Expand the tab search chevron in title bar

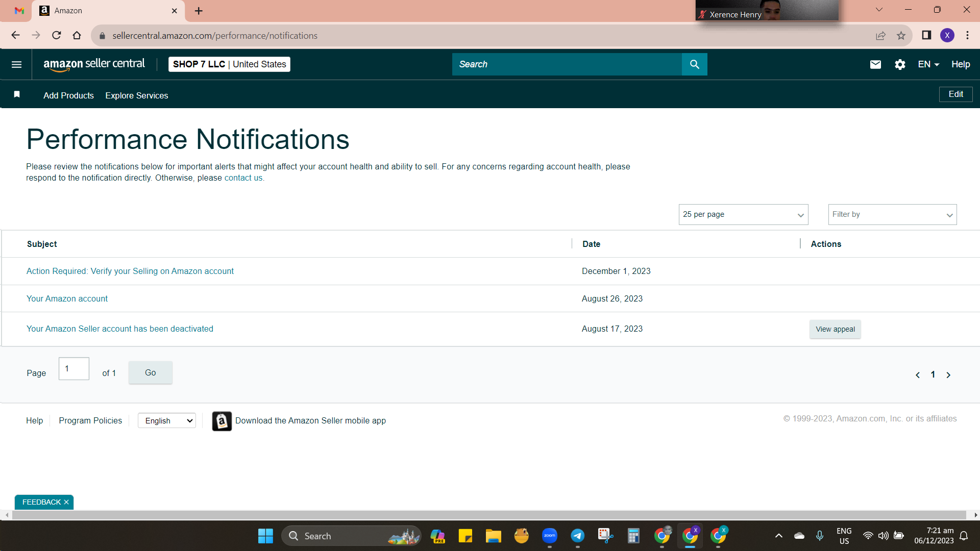(879, 10)
